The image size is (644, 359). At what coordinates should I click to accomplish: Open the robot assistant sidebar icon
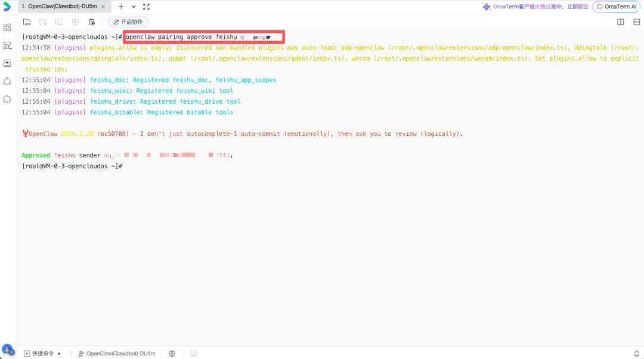[x=7, y=81]
